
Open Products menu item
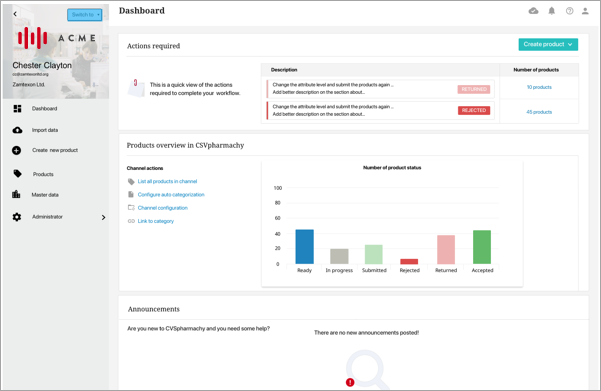click(43, 174)
